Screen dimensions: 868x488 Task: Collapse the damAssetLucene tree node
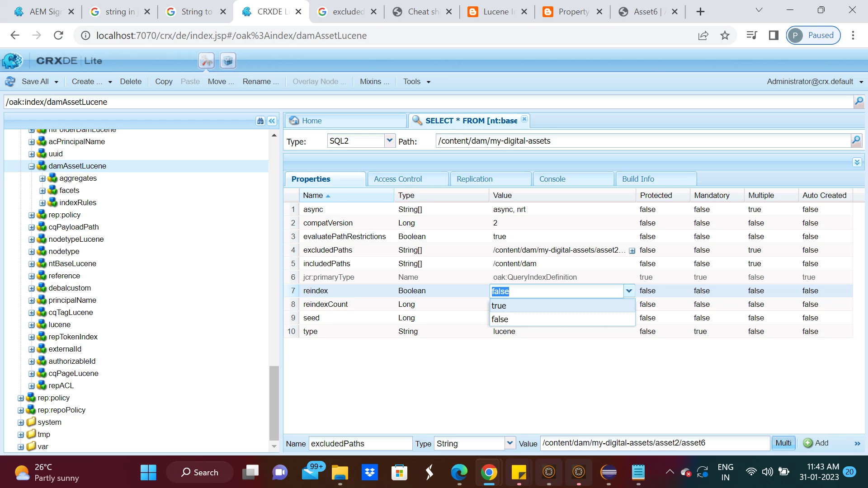[32, 166]
